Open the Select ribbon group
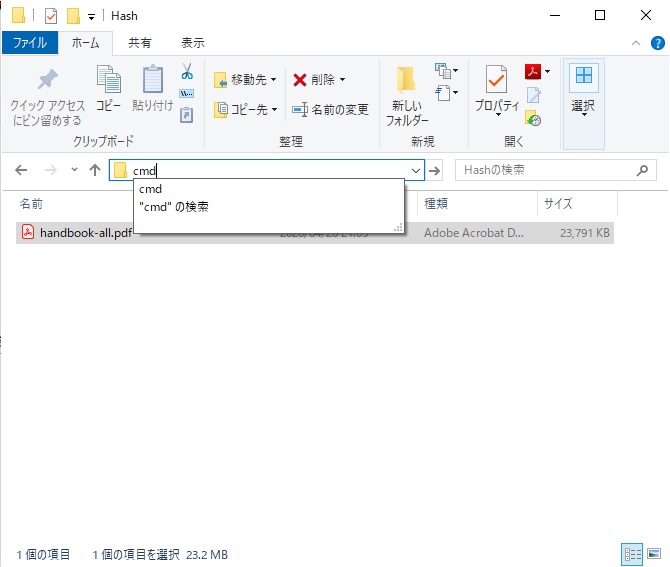This screenshot has width=670, height=567. [583, 104]
